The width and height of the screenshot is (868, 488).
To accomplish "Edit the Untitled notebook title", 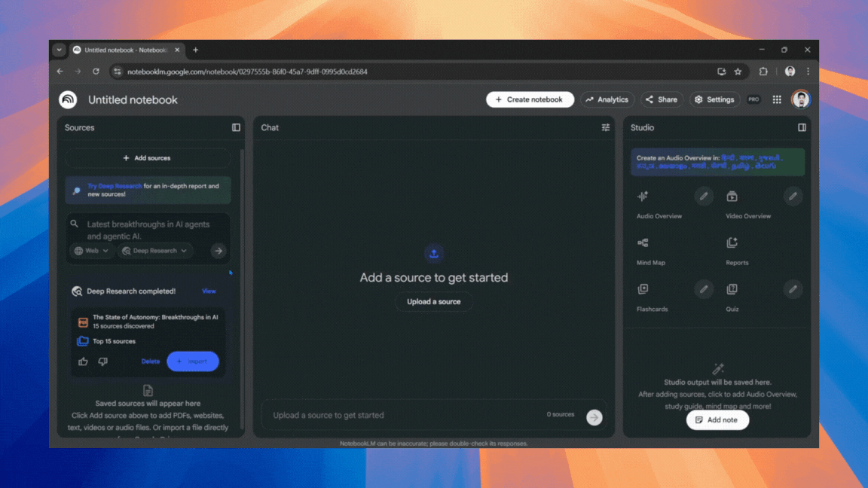I will [133, 100].
